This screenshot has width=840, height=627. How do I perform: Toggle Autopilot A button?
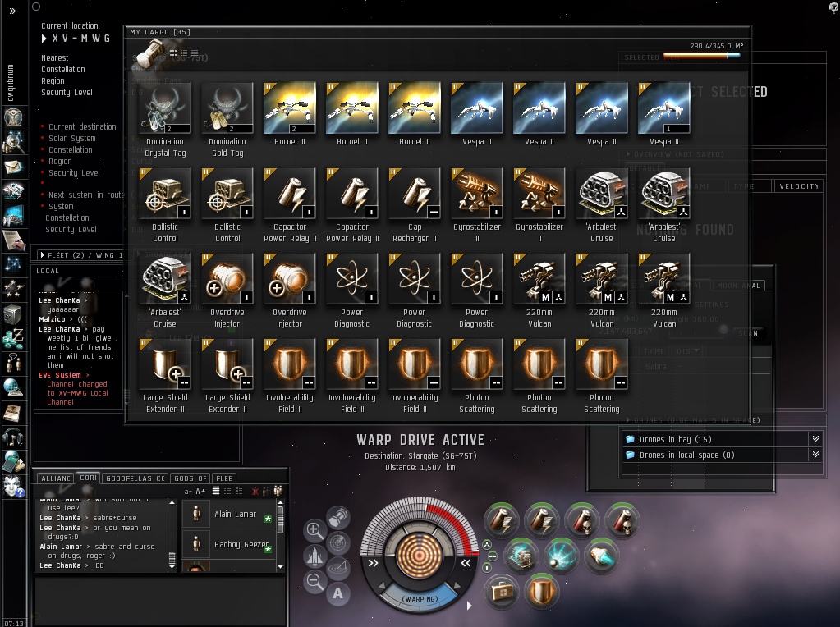[x=338, y=593]
